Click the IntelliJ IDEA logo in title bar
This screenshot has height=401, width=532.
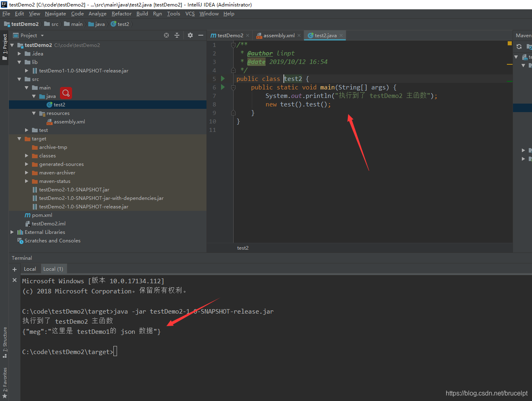[x=4, y=4]
